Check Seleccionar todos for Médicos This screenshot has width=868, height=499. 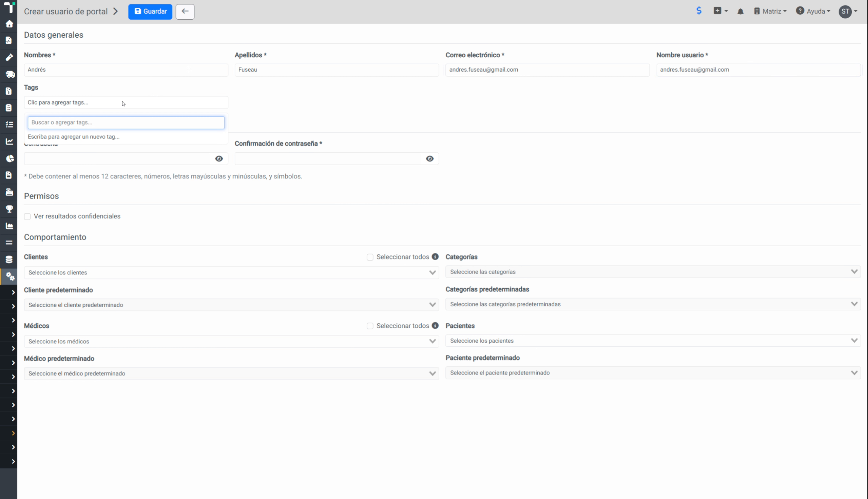coord(370,326)
